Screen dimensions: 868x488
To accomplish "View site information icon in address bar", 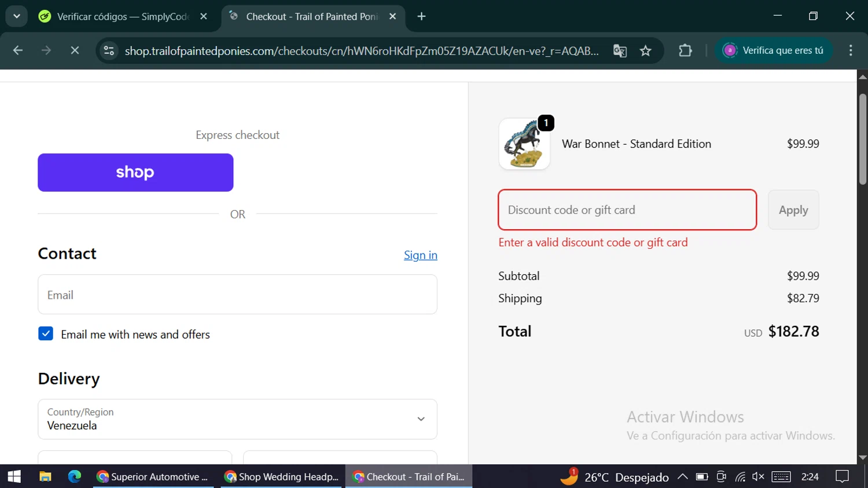I will pyautogui.click(x=109, y=51).
